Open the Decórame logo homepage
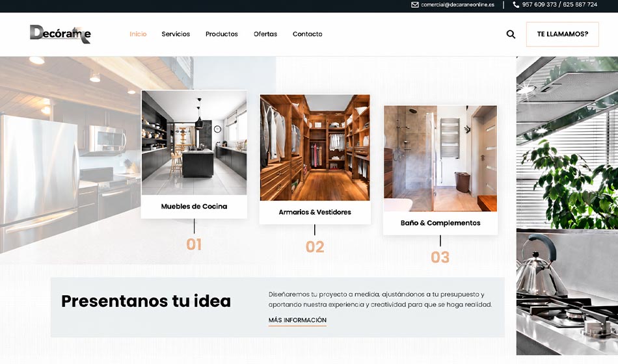618x364 pixels. (x=60, y=34)
